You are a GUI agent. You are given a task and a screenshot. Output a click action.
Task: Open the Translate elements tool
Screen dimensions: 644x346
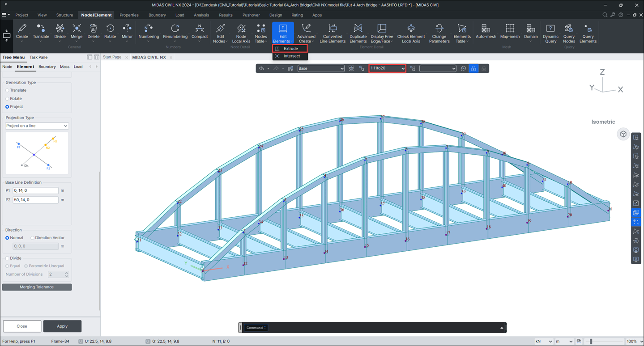point(41,32)
